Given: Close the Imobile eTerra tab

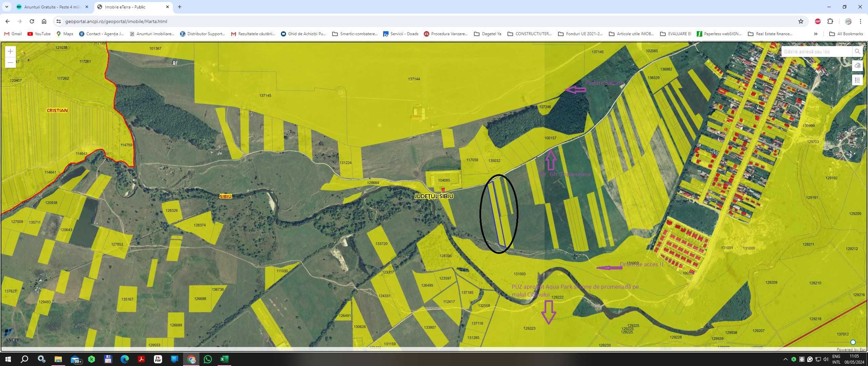Looking at the screenshot, I should (167, 7).
